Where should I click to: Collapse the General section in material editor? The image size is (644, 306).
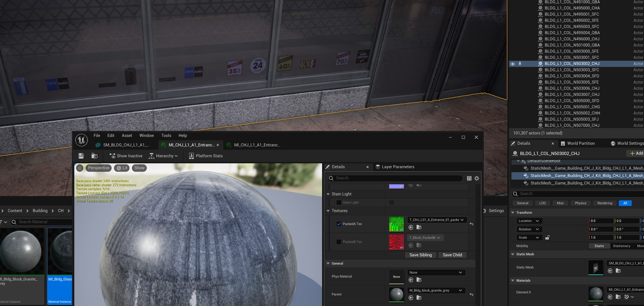point(328,263)
